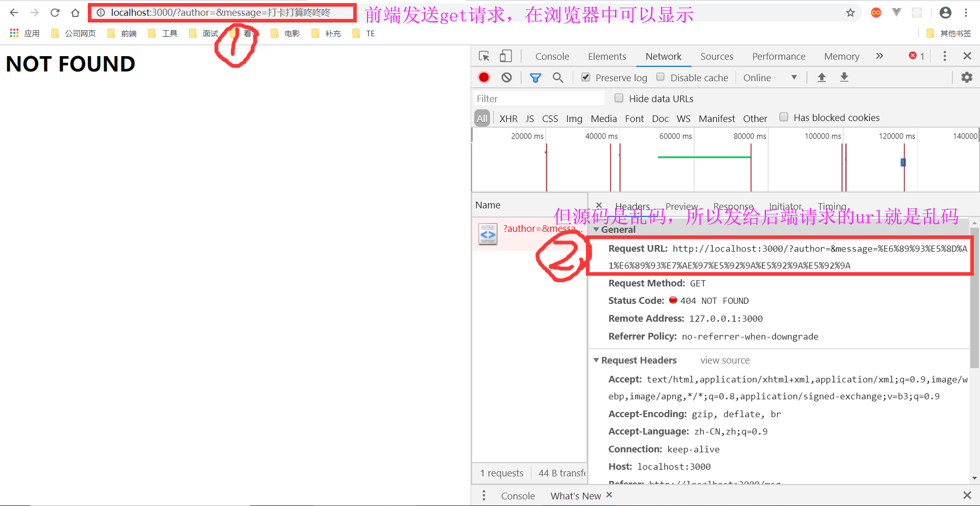980x506 pixels.
Task: Switch to the Memory panel tab
Action: 842,56
